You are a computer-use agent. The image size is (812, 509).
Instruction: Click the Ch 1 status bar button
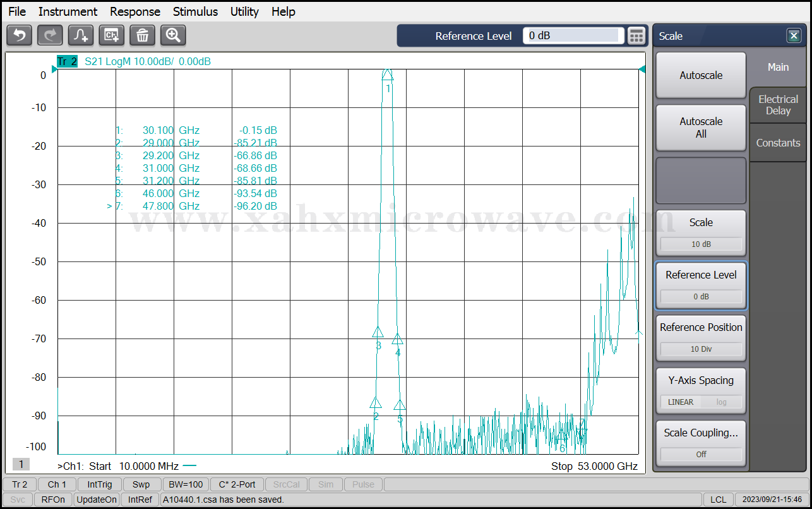pyautogui.click(x=57, y=484)
